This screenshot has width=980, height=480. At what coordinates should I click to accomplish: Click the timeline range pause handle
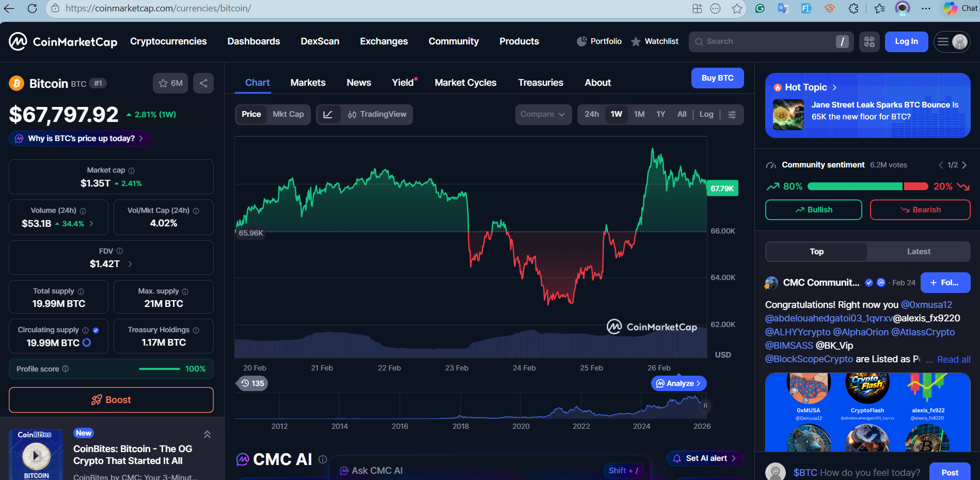point(705,406)
